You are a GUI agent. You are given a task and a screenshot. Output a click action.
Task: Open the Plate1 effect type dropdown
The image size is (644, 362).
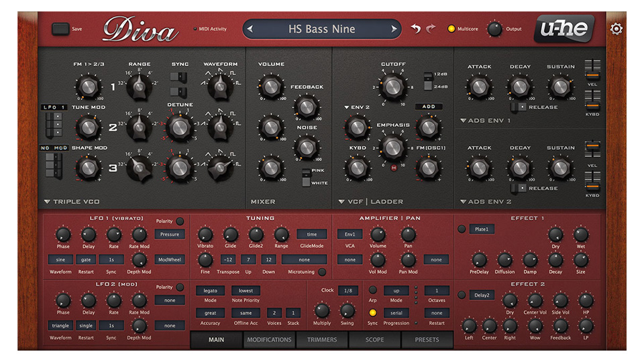(482, 229)
